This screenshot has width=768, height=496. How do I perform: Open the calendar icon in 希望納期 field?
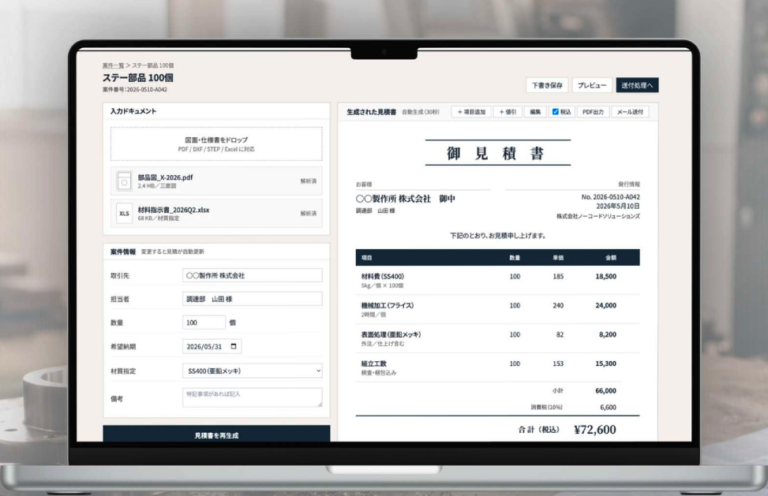pos(234,346)
